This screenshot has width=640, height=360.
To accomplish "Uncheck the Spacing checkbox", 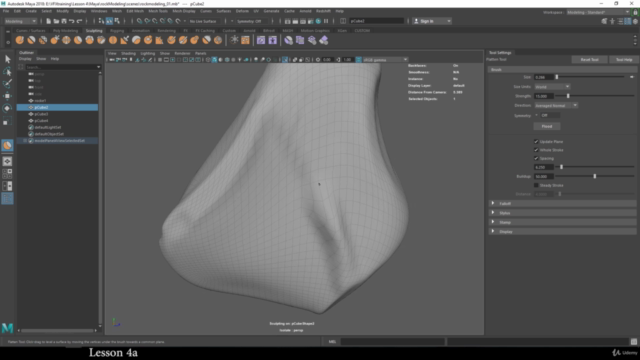I will 536,158.
